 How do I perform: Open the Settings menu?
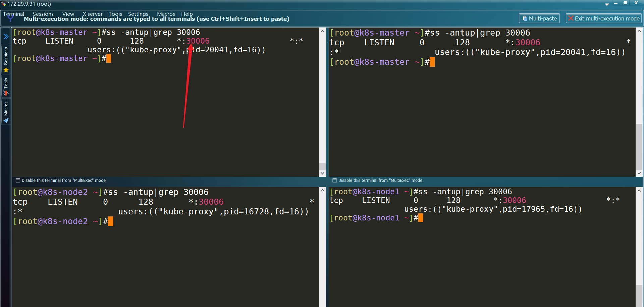pyautogui.click(x=138, y=14)
